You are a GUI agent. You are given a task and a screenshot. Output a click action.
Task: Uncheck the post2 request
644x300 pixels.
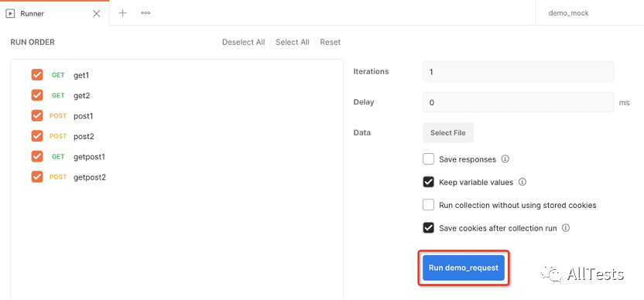[37, 136]
